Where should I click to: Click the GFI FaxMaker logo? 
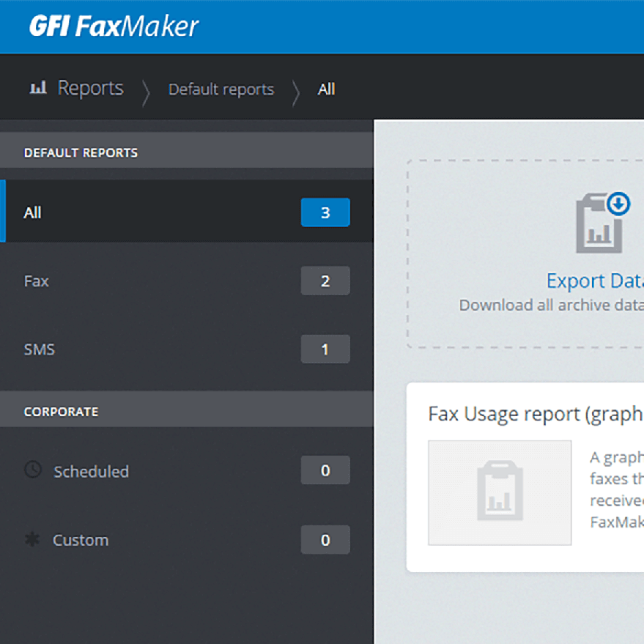(x=113, y=26)
